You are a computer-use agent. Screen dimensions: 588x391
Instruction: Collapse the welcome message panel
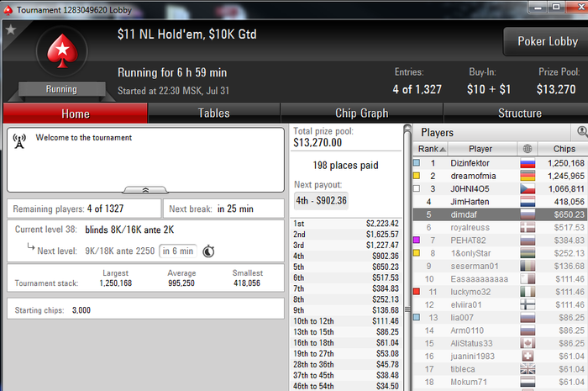point(145,190)
